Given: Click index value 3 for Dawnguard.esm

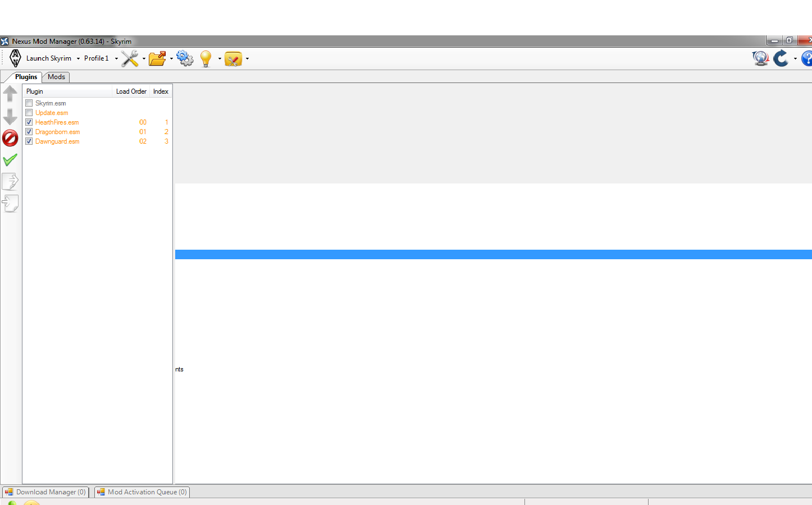Looking at the screenshot, I should [166, 141].
